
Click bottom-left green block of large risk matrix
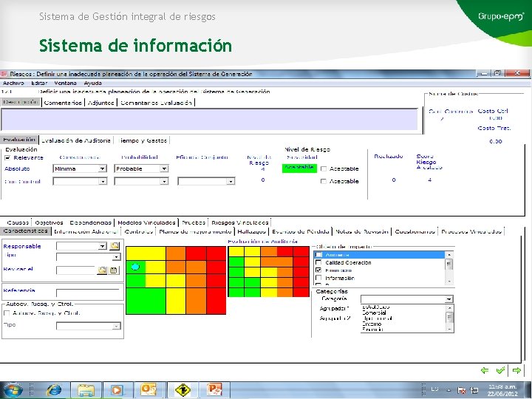146,301
